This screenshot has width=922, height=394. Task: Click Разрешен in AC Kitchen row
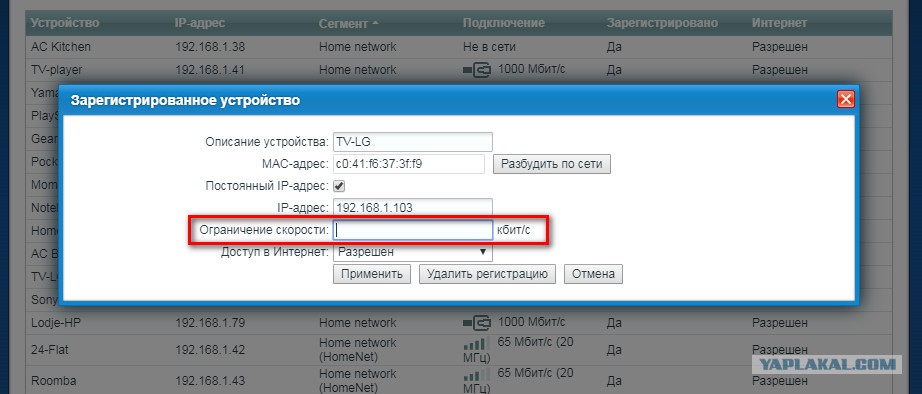780,46
